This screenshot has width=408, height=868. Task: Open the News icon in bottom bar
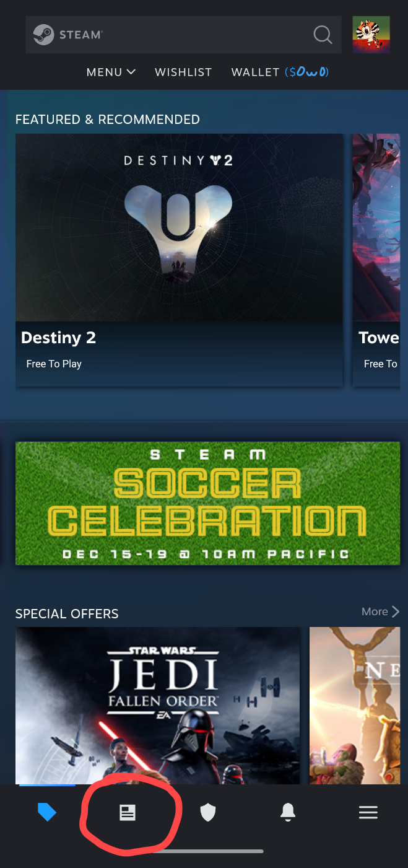coord(128,812)
